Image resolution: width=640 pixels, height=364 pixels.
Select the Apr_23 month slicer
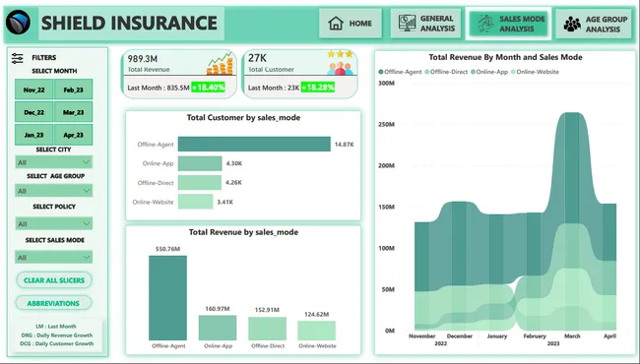coord(74,135)
